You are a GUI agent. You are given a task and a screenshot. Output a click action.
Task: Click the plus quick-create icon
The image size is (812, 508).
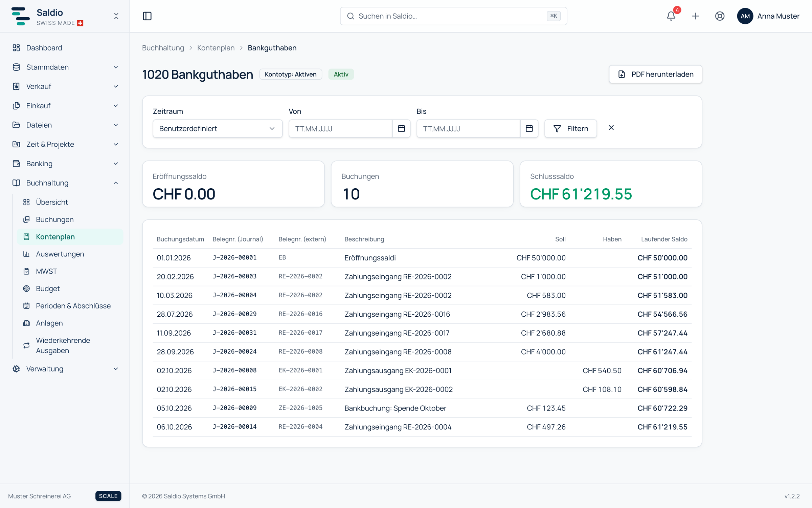pos(695,16)
